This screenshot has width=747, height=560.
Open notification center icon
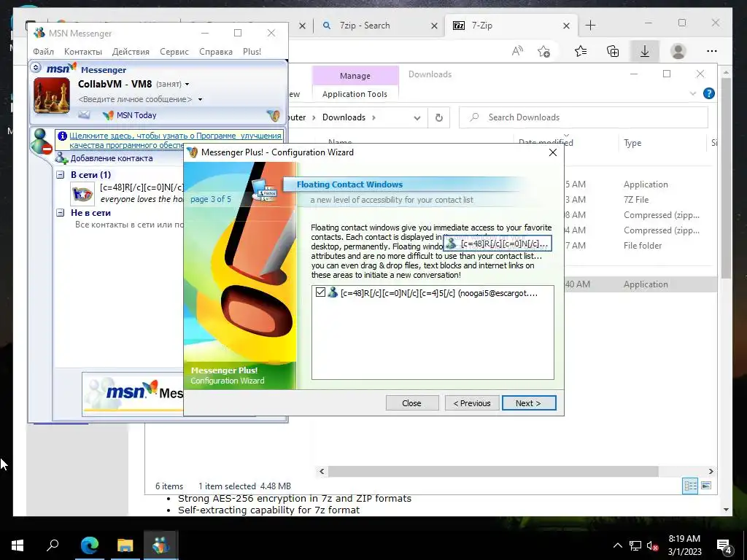coord(724,545)
